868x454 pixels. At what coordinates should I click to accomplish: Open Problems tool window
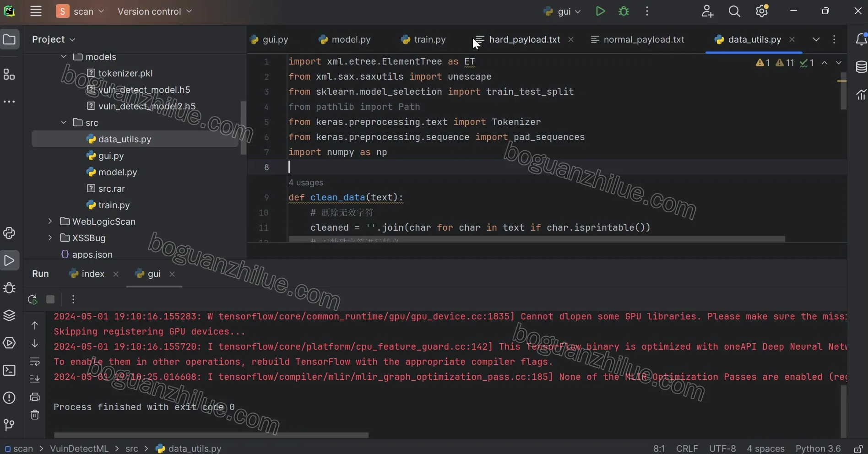point(9,398)
